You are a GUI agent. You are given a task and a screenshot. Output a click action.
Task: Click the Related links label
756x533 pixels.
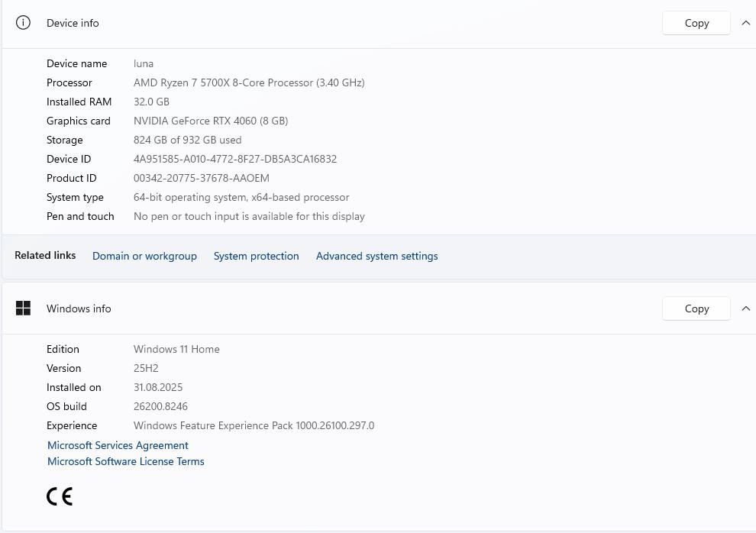coord(45,255)
